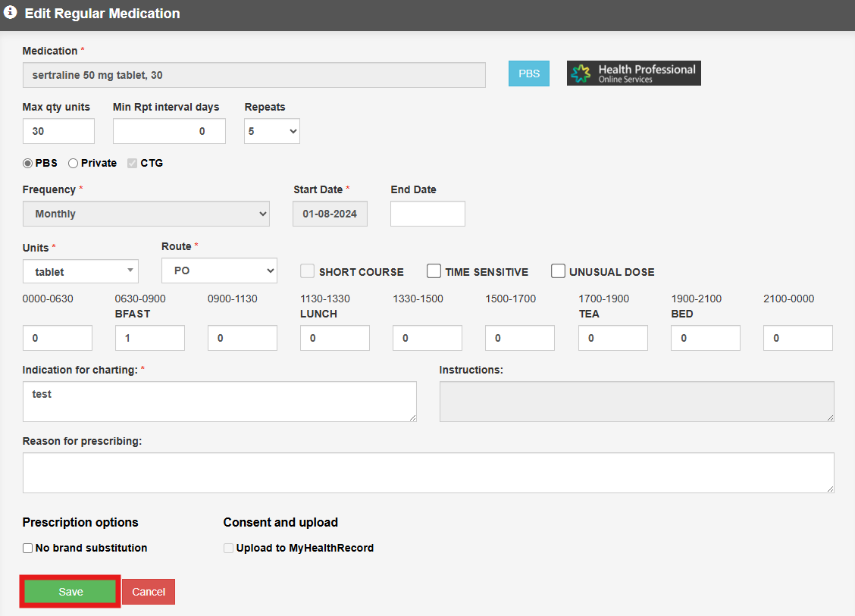Click the End Date field
Viewport: 855px width, 616px height.
[x=427, y=214]
